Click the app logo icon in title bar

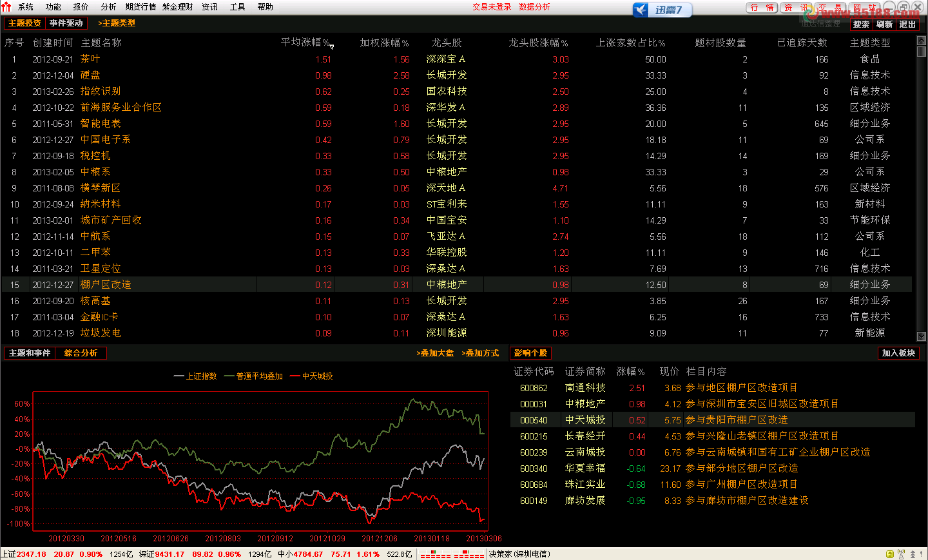[x=6, y=7]
